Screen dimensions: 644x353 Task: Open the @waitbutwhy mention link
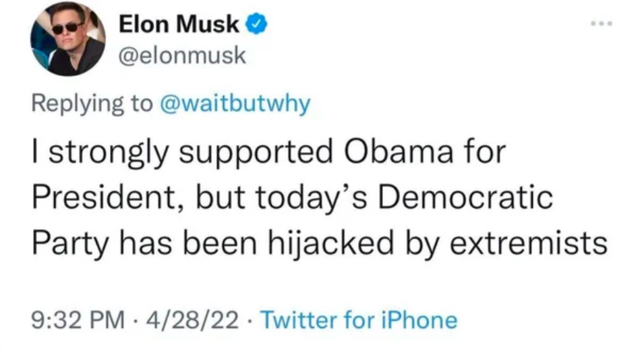[x=235, y=104]
